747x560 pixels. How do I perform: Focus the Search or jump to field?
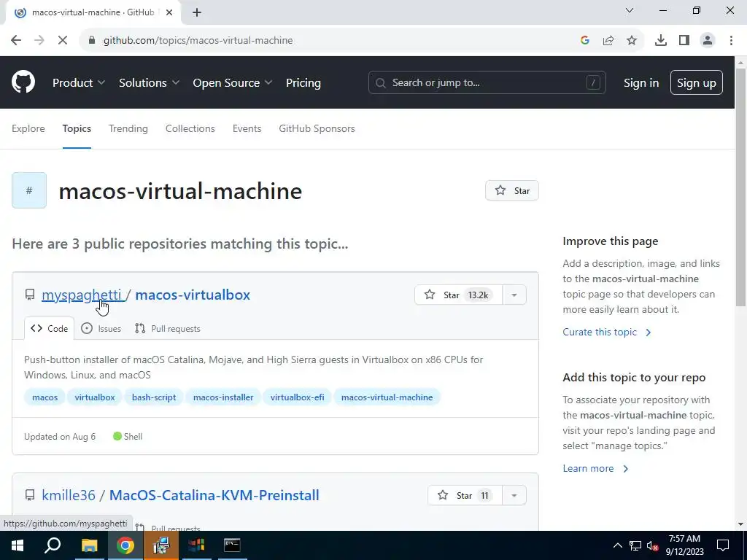point(487,83)
